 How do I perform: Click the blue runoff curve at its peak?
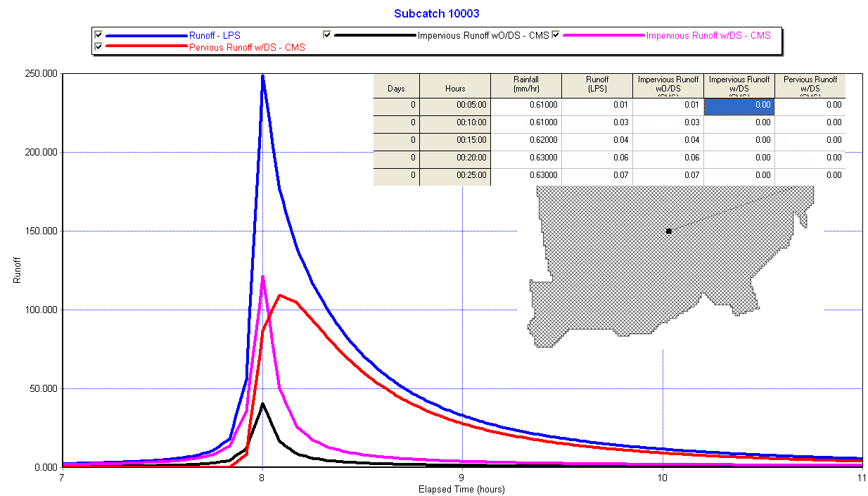(x=262, y=76)
